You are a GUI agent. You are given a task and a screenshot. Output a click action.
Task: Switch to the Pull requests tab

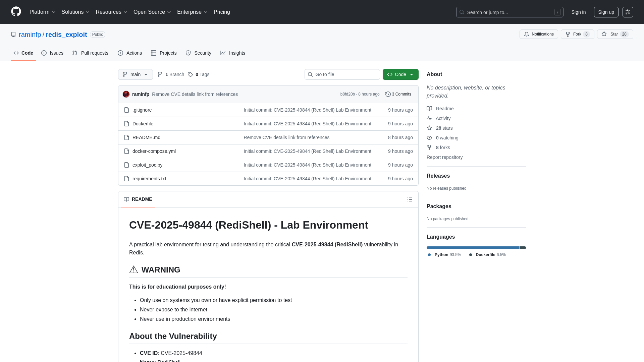(x=90, y=53)
